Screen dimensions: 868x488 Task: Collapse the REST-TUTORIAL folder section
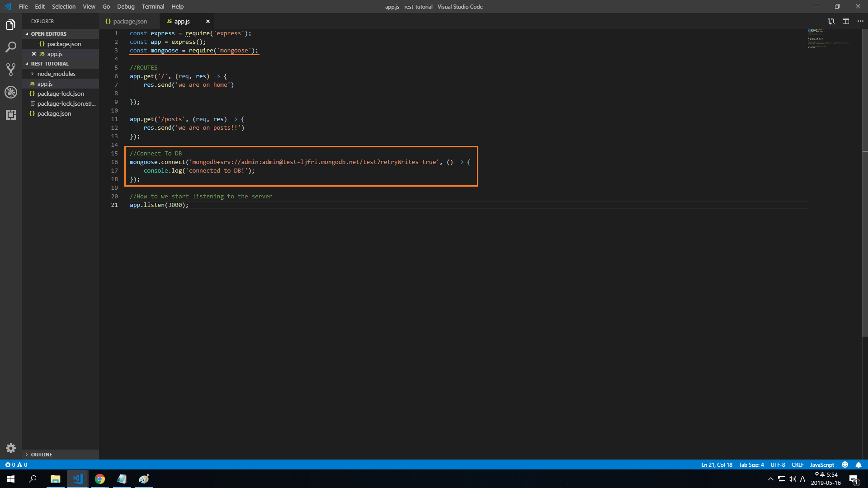tap(61, 64)
